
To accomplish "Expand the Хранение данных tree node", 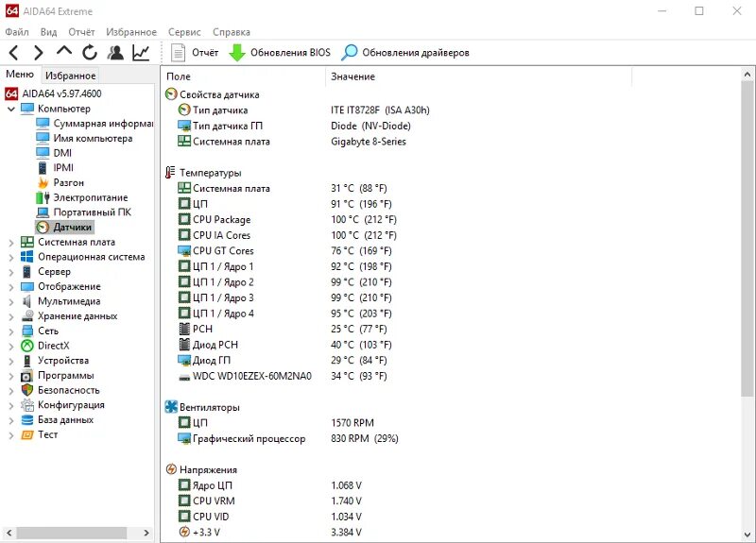I will click(x=11, y=316).
